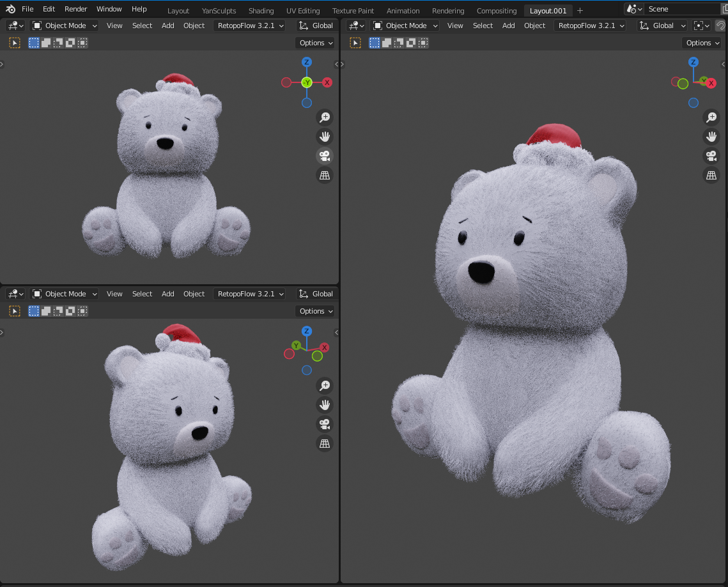Click pan hand icon in bottom-left viewport
728x587 pixels.
point(325,405)
